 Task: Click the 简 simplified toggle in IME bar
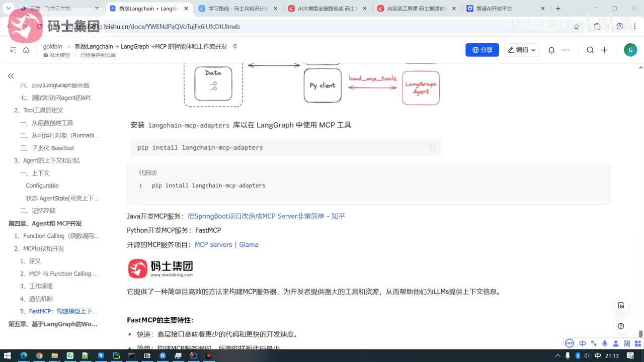point(627,344)
